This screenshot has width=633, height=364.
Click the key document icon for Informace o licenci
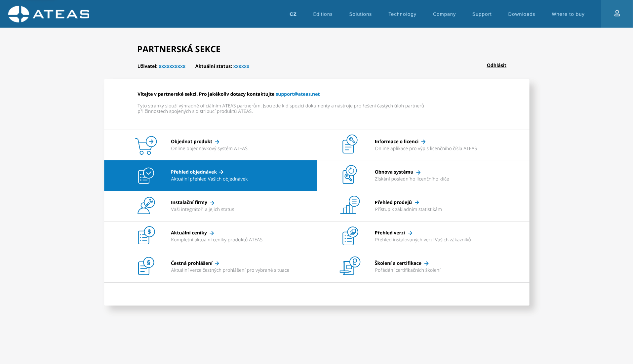coord(350,144)
